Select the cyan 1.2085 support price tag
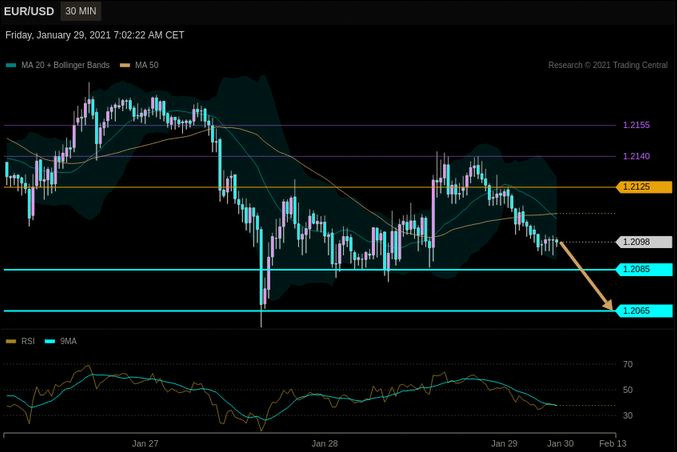This screenshot has width=677, height=452. click(644, 269)
